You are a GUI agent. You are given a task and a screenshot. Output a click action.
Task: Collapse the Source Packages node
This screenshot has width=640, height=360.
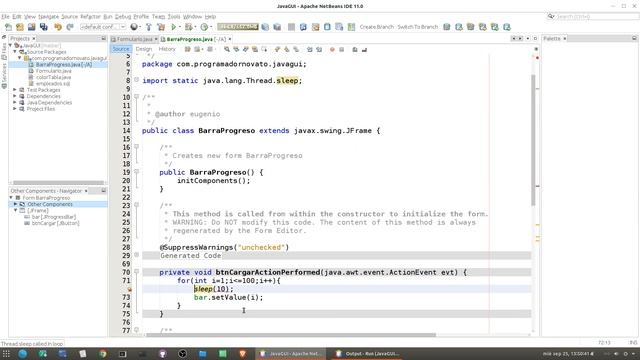click(15, 52)
